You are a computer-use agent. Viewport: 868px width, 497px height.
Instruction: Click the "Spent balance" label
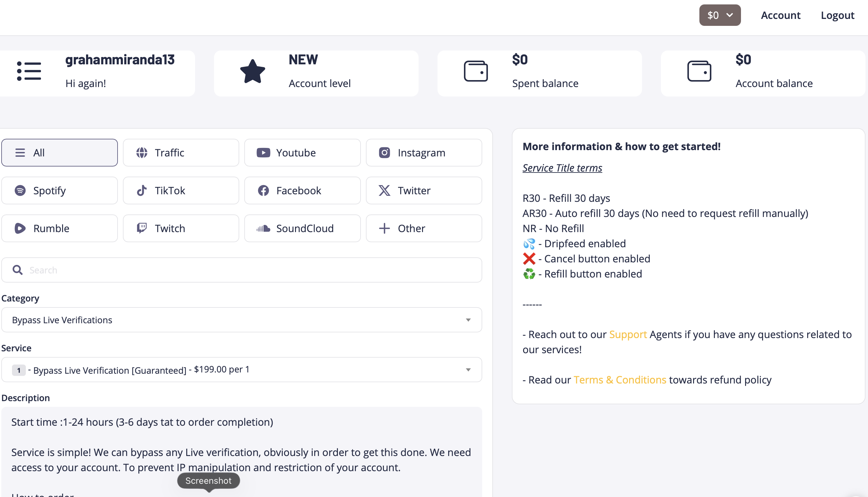tap(545, 84)
